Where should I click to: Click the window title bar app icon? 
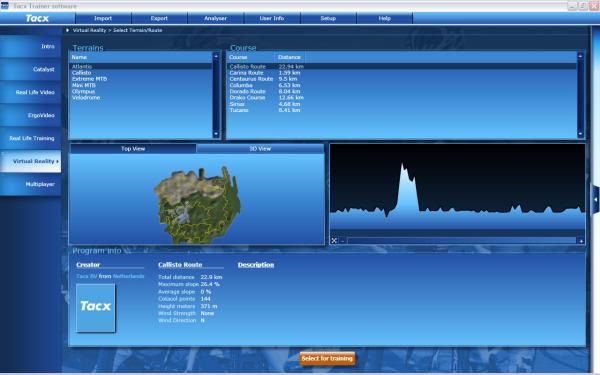5,6
